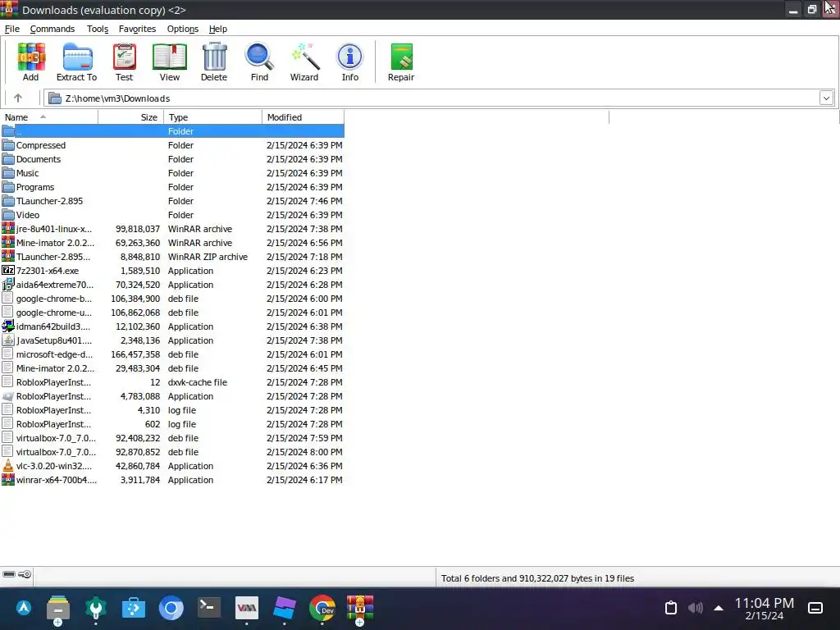Select the Documents folder

coord(172,159)
